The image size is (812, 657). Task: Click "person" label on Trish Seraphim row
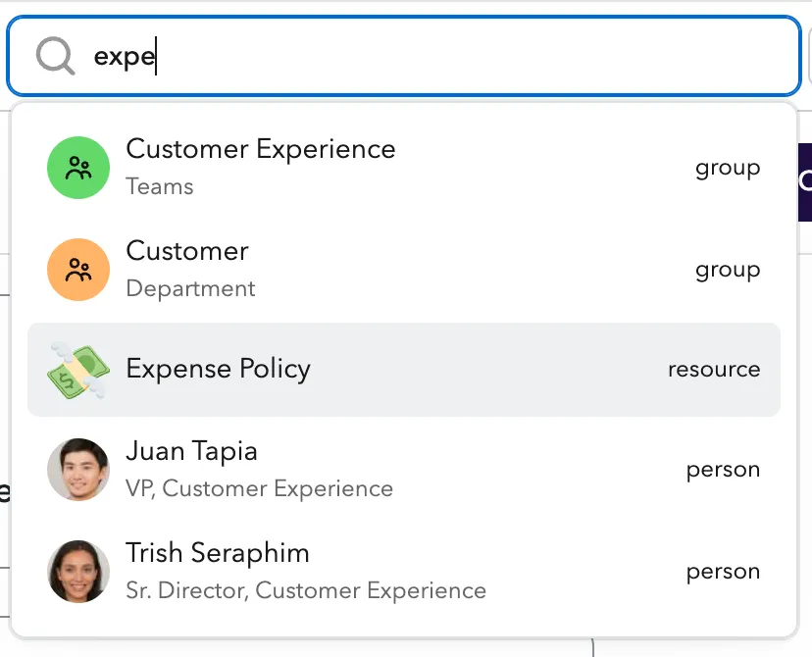(723, 572)
